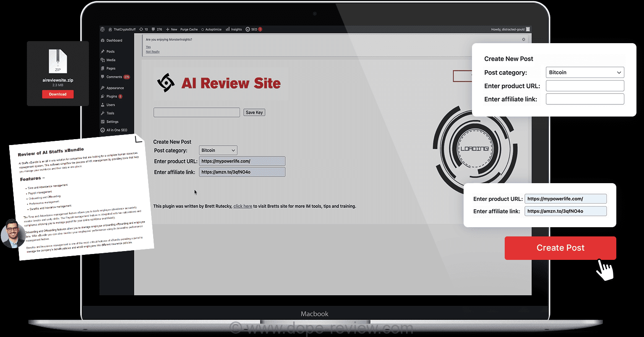Click inside the Enter product URL field
This screenshot has height=337, width=644.
242,161
